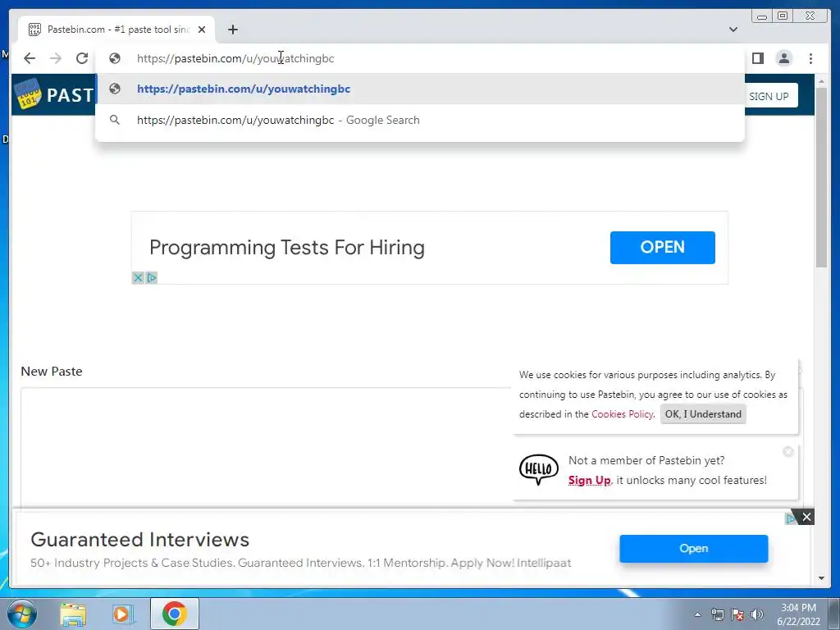Image resolution: width=840 pixels, height=630 pixels.
Task: Click the volume speaker tray icon
Action: 757,614
